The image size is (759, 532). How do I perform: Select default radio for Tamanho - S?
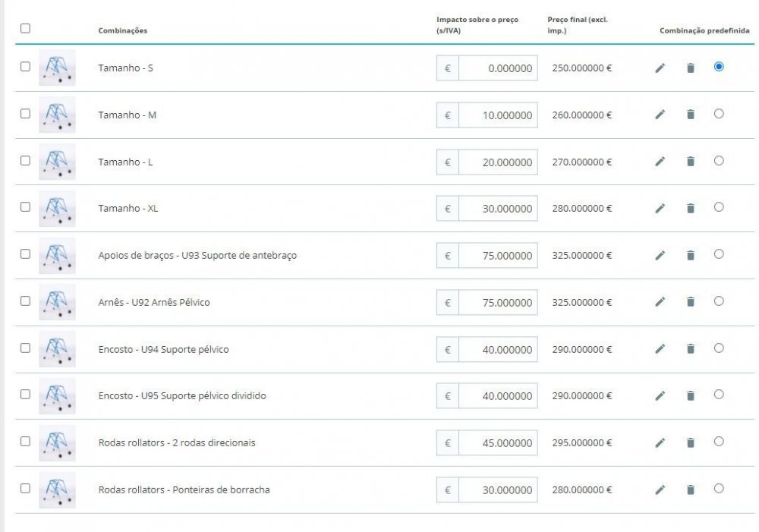pos(719,66)
